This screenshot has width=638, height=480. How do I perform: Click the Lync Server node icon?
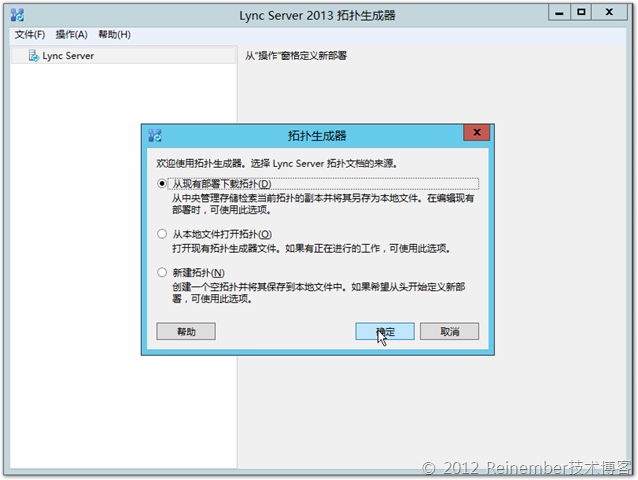[x=34, y=56]
